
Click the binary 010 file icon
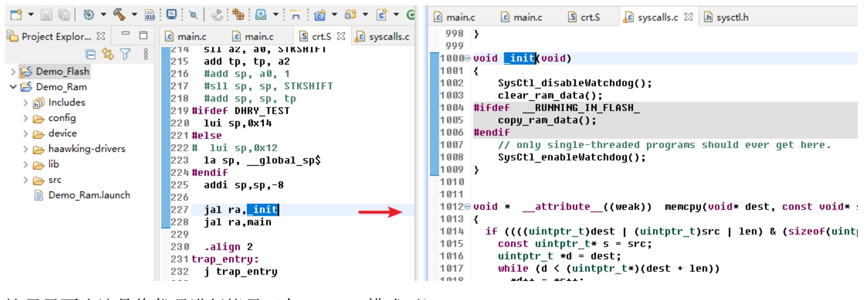[150, 15]
